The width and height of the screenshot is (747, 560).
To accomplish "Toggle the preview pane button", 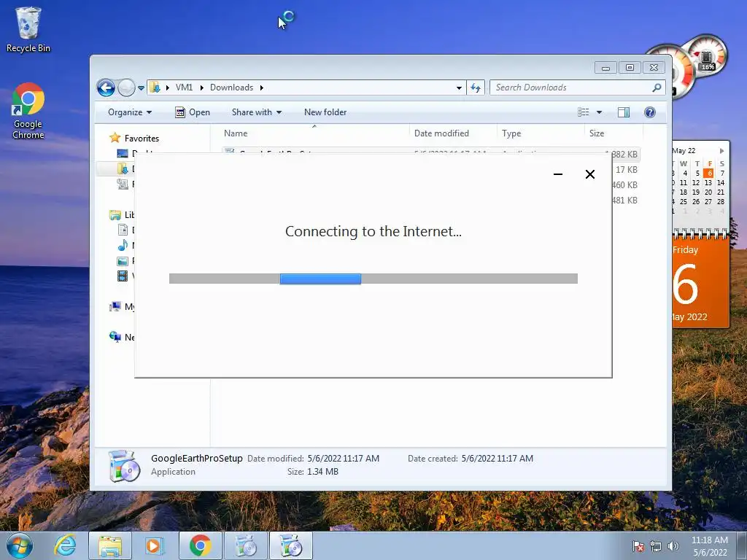I will [624, 112].
